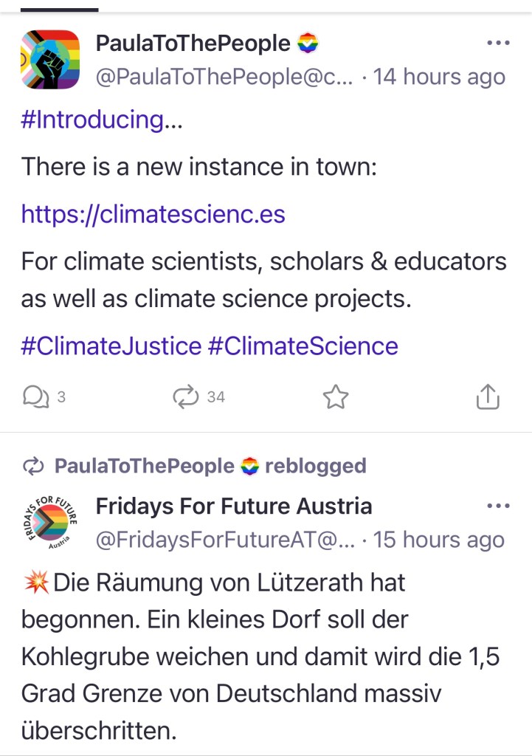Viewport: 532px width, 756px height.
Task: Open PaulaToThePeople from the reblogged line
Action: (144, 467)
